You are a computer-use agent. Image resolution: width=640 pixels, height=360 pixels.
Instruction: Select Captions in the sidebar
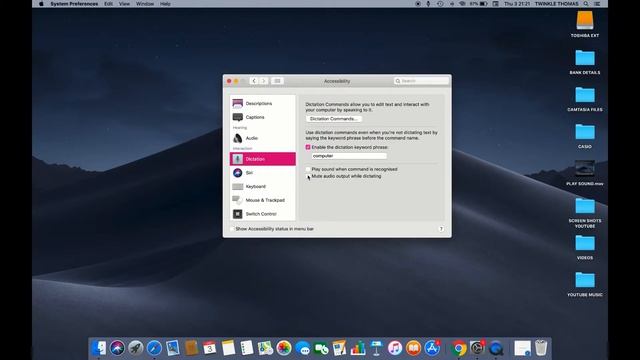pos(263,117)
